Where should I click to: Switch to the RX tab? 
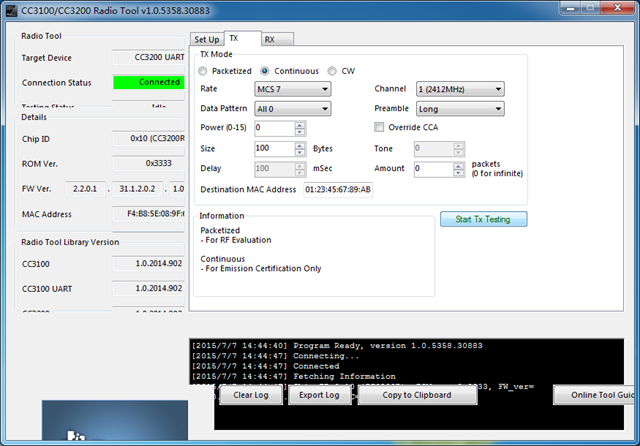pos(277,39)
